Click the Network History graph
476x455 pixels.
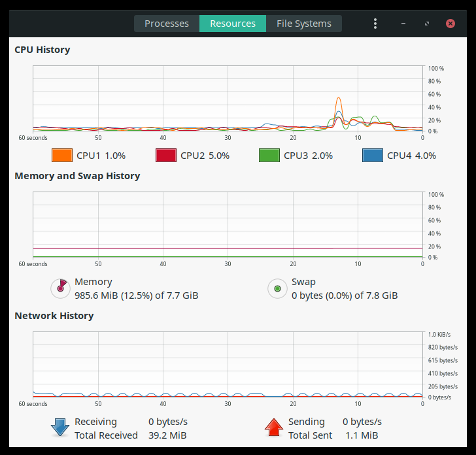coord(228,365)
